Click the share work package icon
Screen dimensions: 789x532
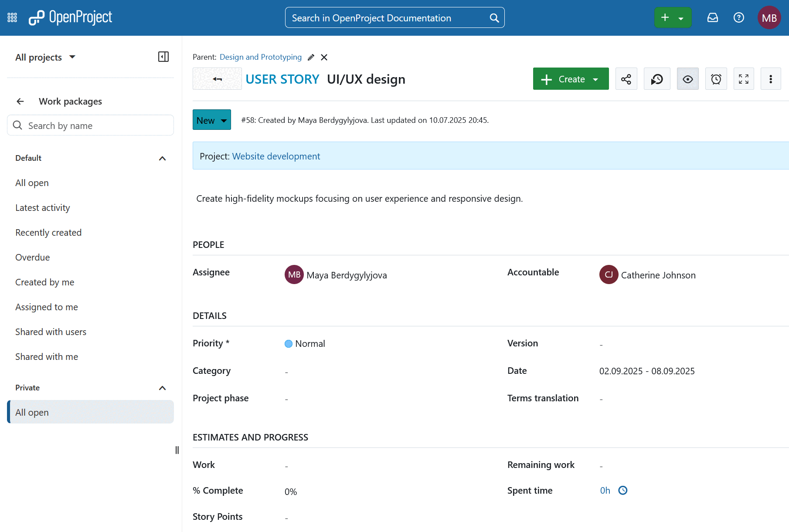[626, 79]
